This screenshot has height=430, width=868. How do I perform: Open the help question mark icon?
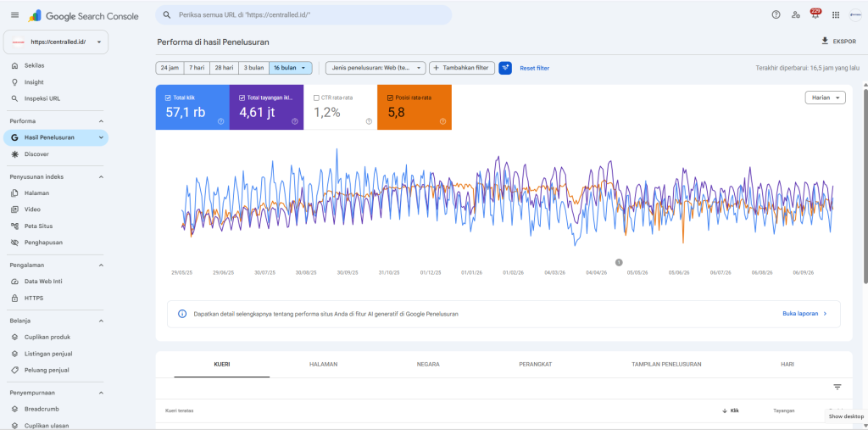[x=776, y=15]
